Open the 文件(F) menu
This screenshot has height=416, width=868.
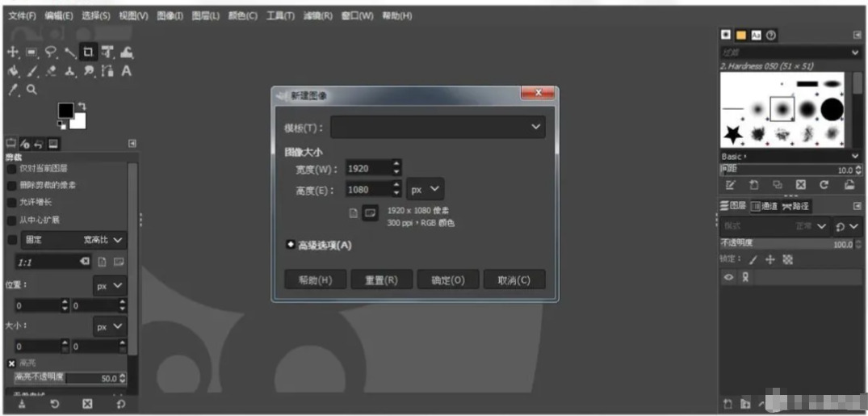click(x=23, y=15)
